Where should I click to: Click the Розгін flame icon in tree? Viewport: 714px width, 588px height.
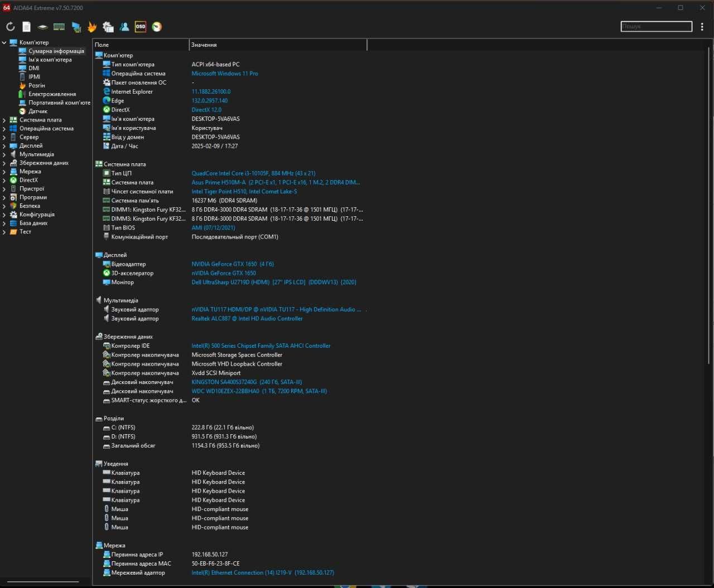click(x=22, y=85)
